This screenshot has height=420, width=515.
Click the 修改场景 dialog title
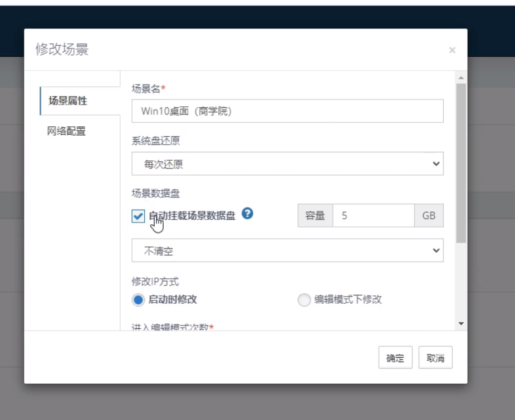(x=62, y=50)
